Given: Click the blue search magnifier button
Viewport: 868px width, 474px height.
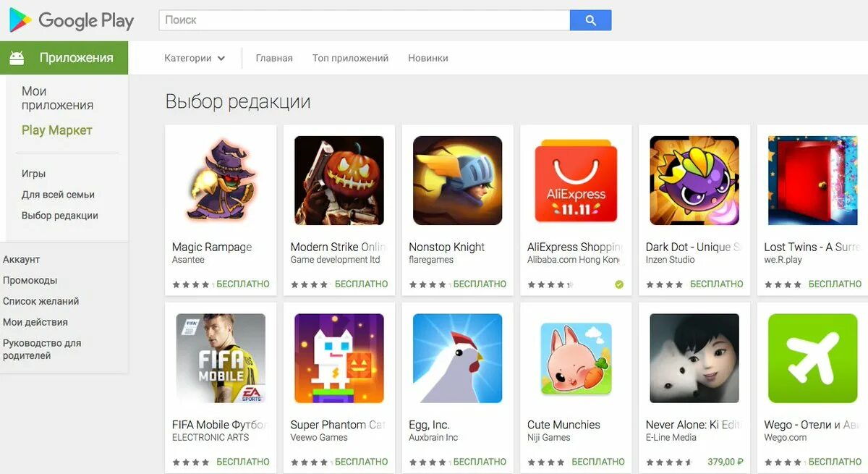Looking at the screenshot, I should click(590, 20).
